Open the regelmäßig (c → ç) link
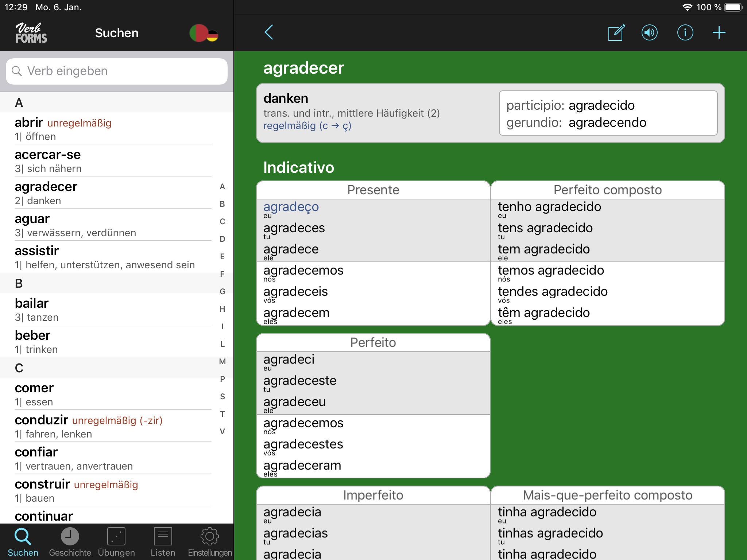This screenshot has height=560, width=747. [x=307, y=126]
